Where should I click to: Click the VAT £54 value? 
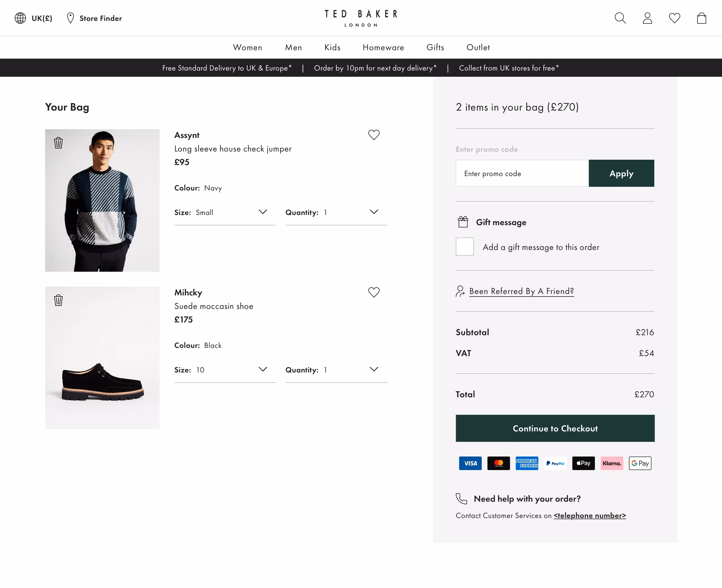point(646,353)
